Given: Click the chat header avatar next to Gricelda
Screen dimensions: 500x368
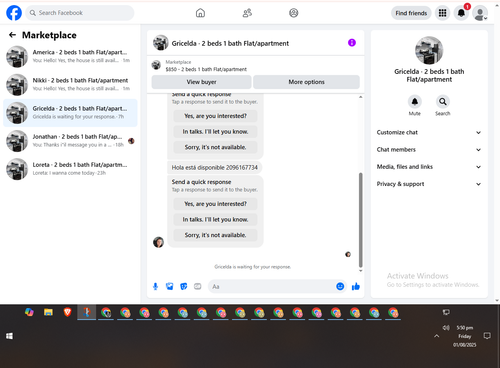Looking at the screenshot, I should [x=160, y=43].
